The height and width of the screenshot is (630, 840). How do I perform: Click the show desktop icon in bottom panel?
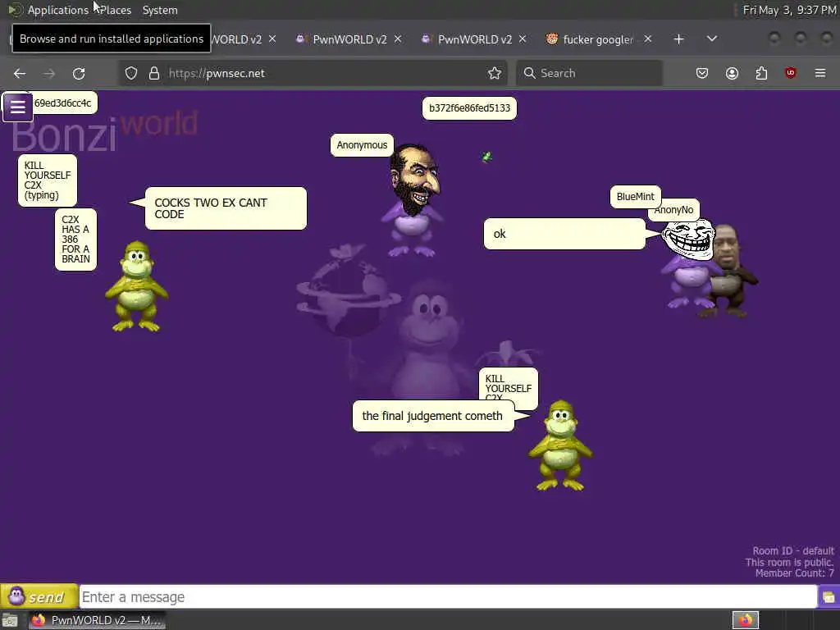(x=10, y=620)
